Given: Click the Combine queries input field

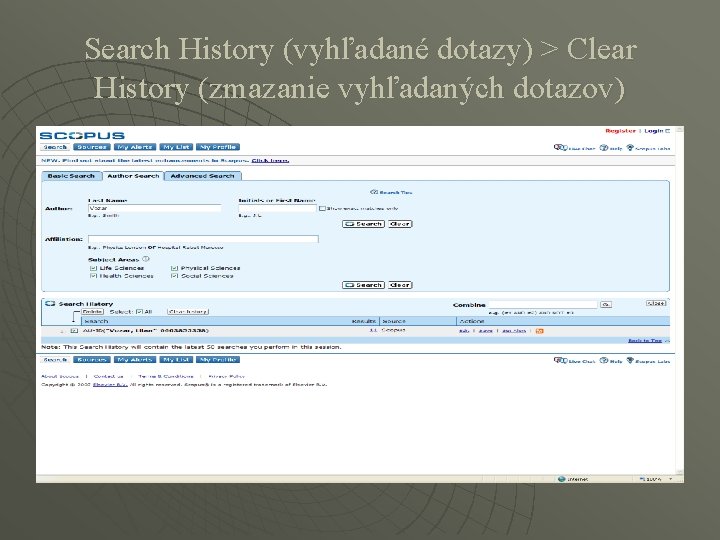Looking at the screenshot, I should pos(543,304).
